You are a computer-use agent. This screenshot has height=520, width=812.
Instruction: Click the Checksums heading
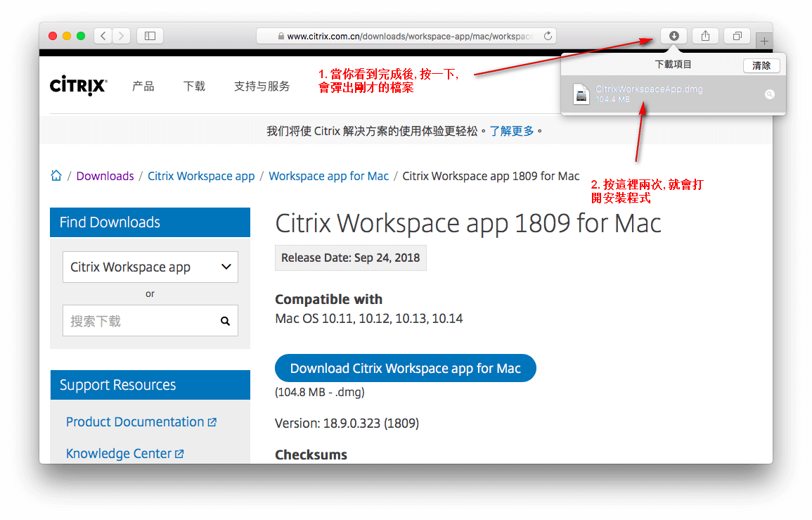311,455
